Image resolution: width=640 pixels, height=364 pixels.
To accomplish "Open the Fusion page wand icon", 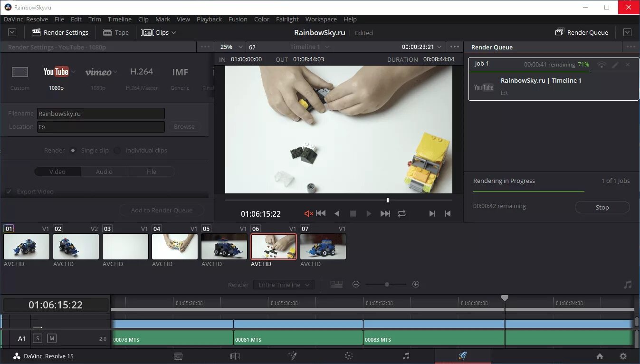I will click(292, 356).
